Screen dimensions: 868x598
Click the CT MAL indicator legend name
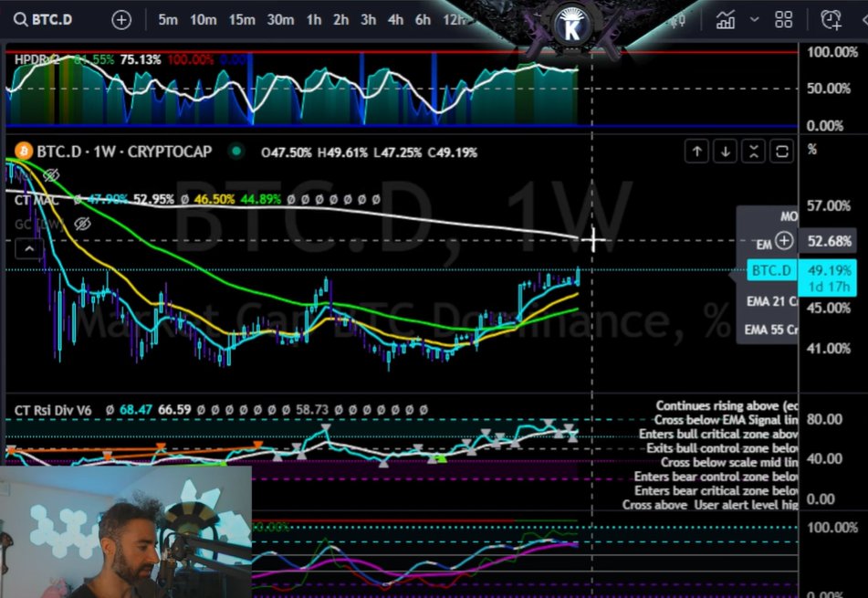[x=36, y=200]
